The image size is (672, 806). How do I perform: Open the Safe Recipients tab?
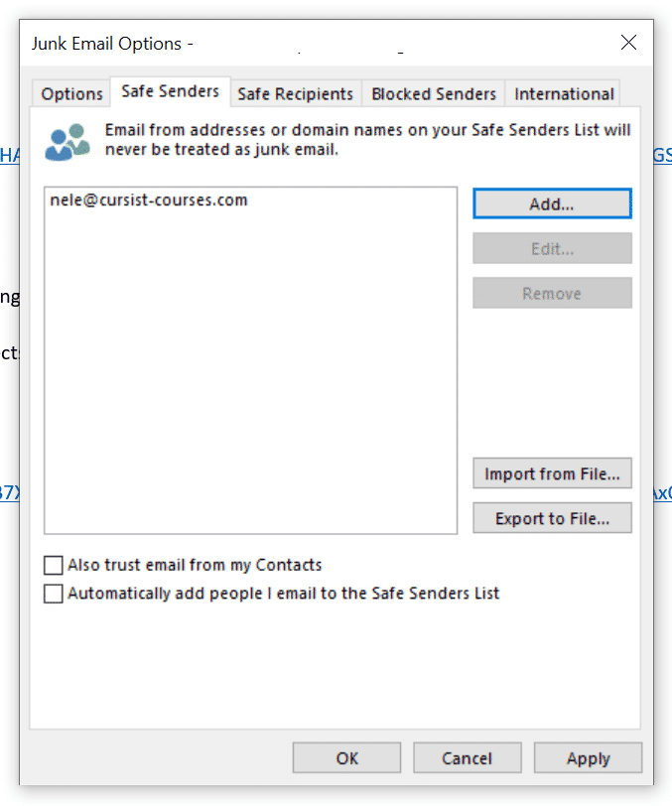pos(295,93)
